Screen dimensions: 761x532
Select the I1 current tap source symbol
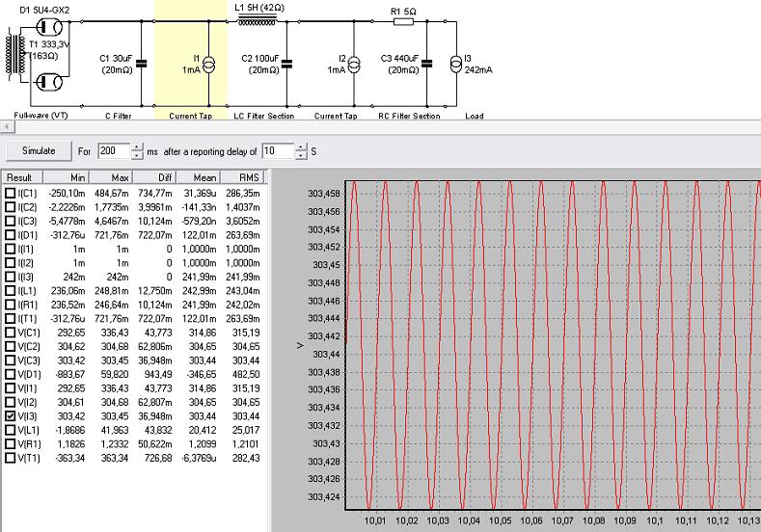coord(208,65)
